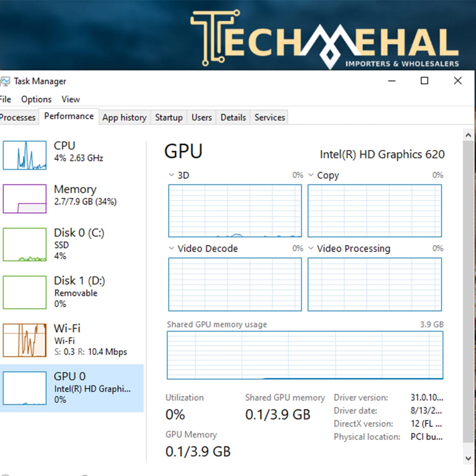Click the Copy engine graph
The image size is (476, 476).
pos(375,211)
